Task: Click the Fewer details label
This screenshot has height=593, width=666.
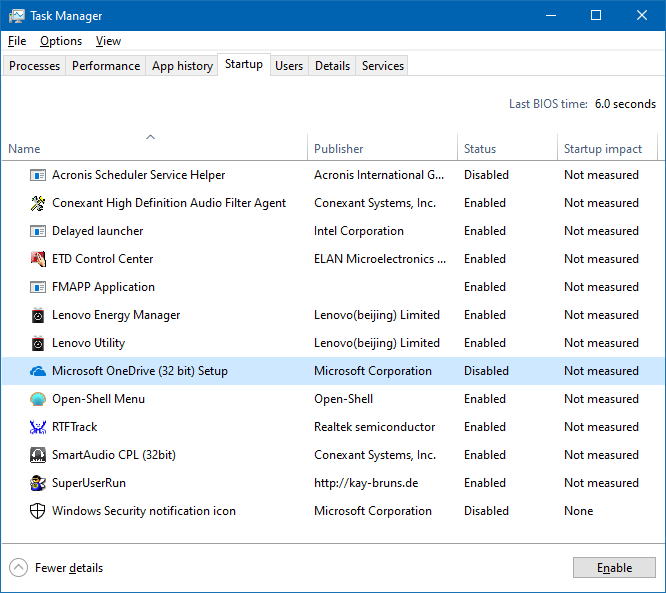Action: tap(69, 568)
